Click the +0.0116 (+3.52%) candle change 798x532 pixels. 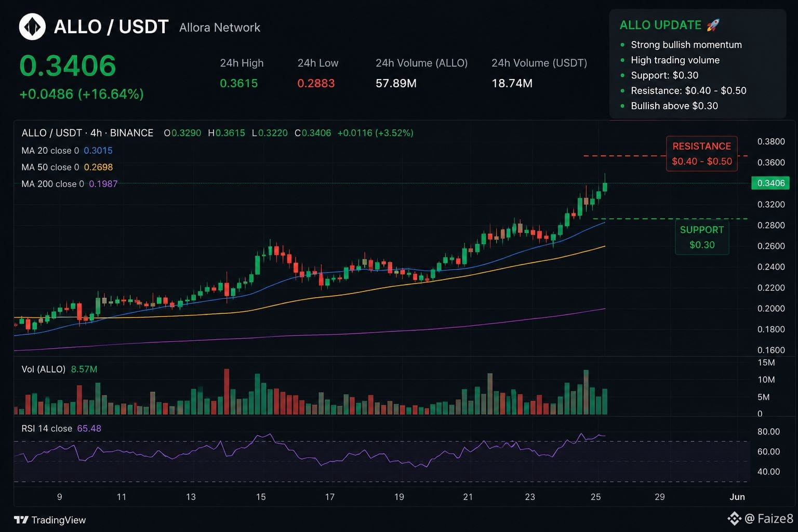[376, 133]
